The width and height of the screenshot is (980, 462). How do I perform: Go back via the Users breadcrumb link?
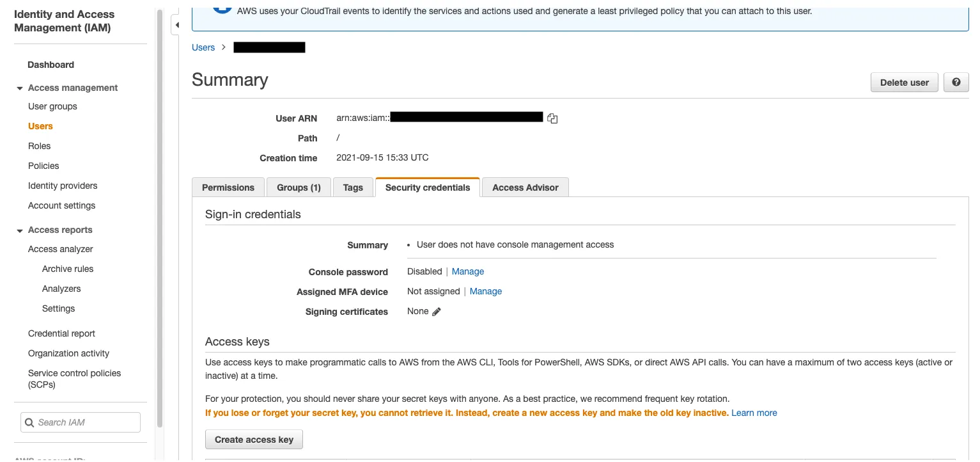[203, 47]
